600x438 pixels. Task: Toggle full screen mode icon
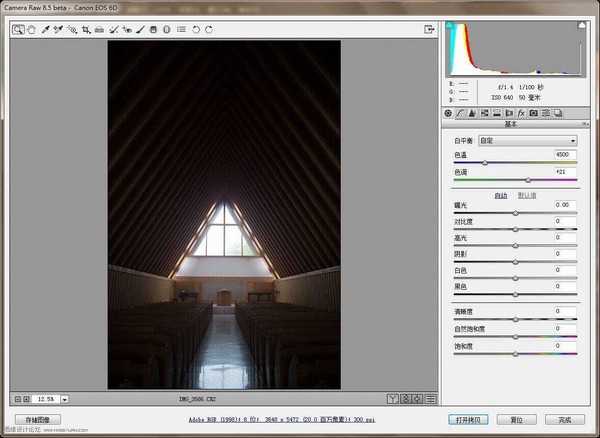429,30
